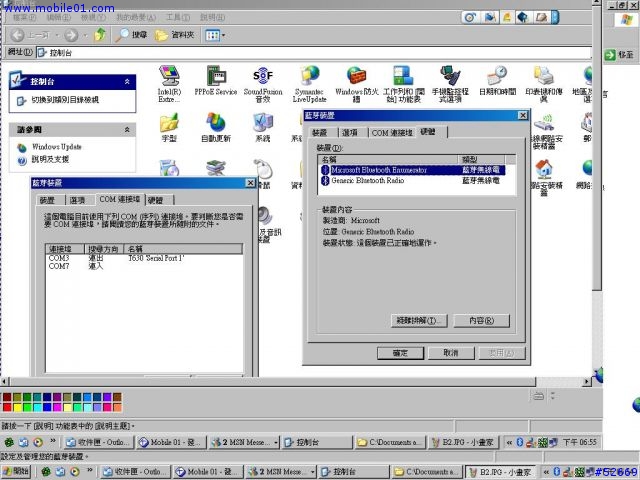This screenshot has height=480, width=640.
Task: Click the views icon in Explorer toolbar
Action: click(x=212, y=35)
